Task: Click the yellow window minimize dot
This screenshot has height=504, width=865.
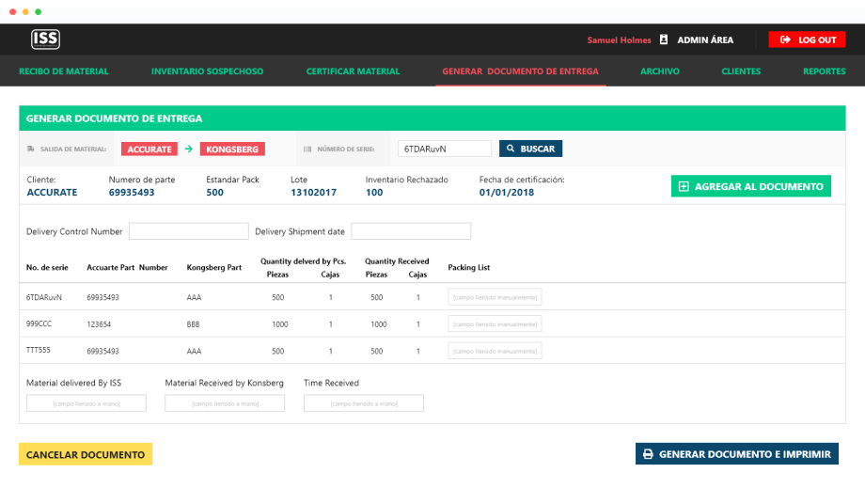Action: tap(25, 11)
